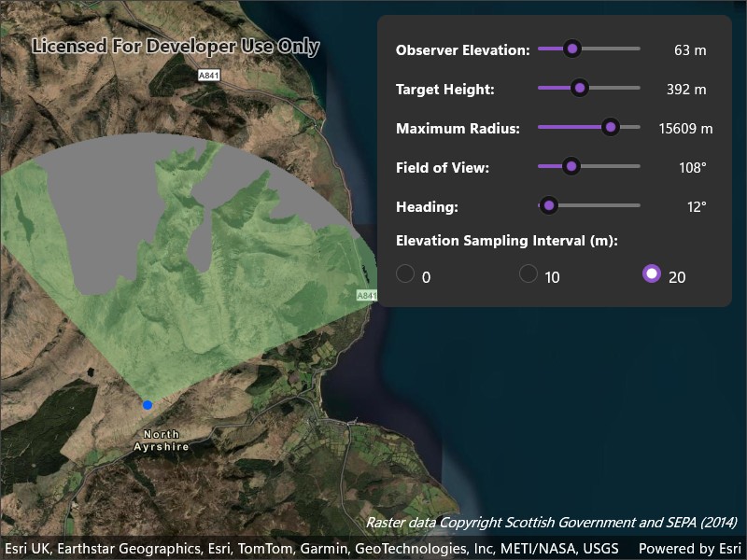Click the Field of View slider thumb
Viewport: 747px width, 560px height.
point(571,166)
